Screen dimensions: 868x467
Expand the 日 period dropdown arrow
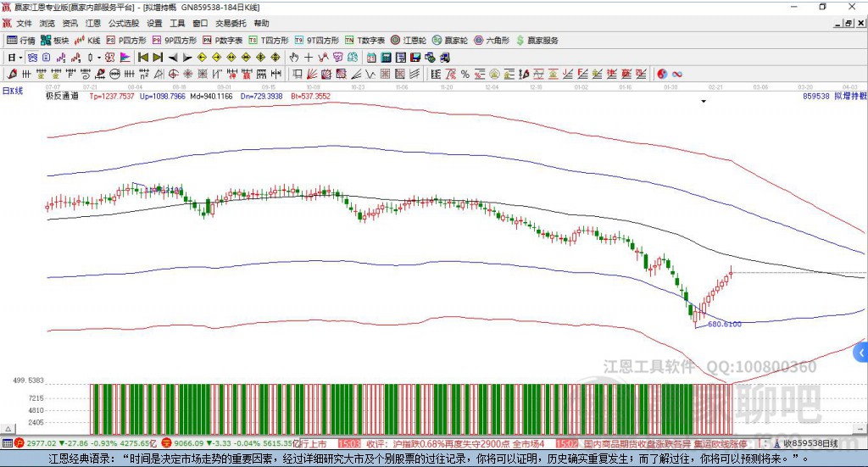pyautogui.click(x=21, y=58)
